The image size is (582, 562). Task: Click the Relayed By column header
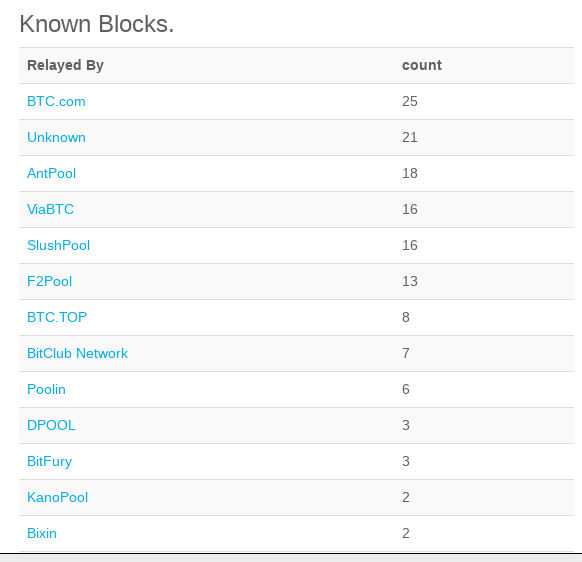click(65, 65)
